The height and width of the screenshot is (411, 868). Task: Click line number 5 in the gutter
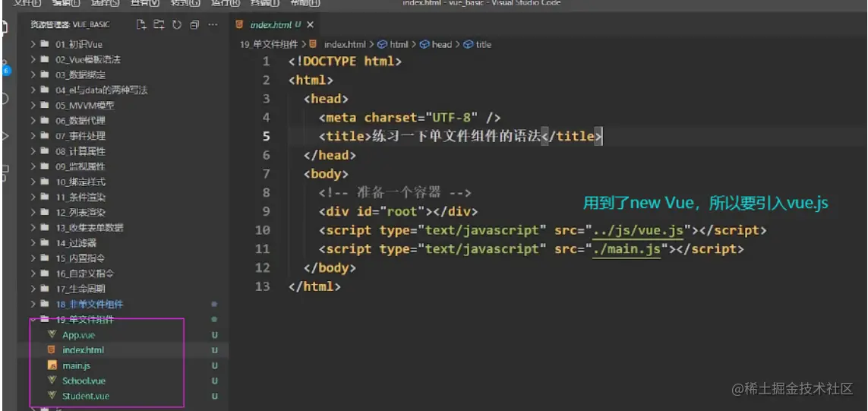(267, 136)
